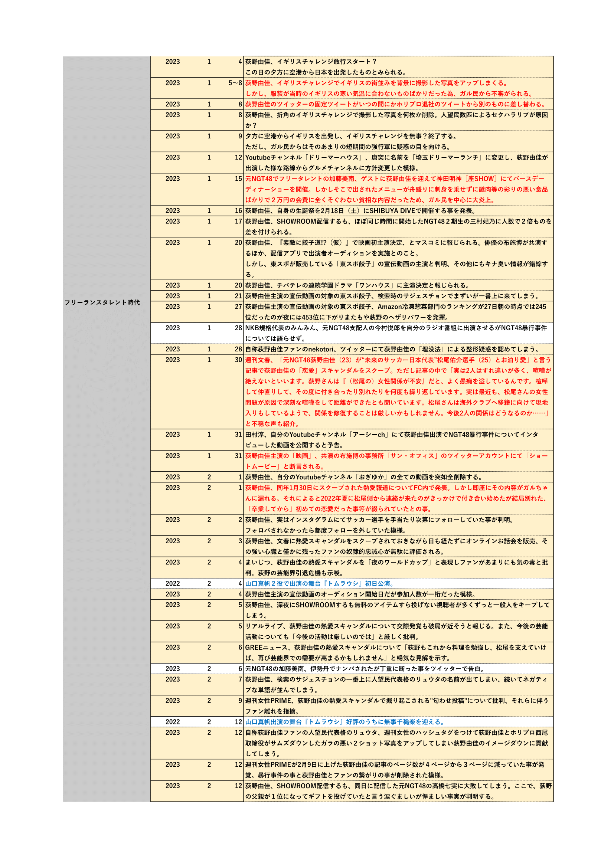Select the entry mentioning ホリプロ西尾取締役
The width and height of the screenshot is (614, 868).
tap(398, 743)
